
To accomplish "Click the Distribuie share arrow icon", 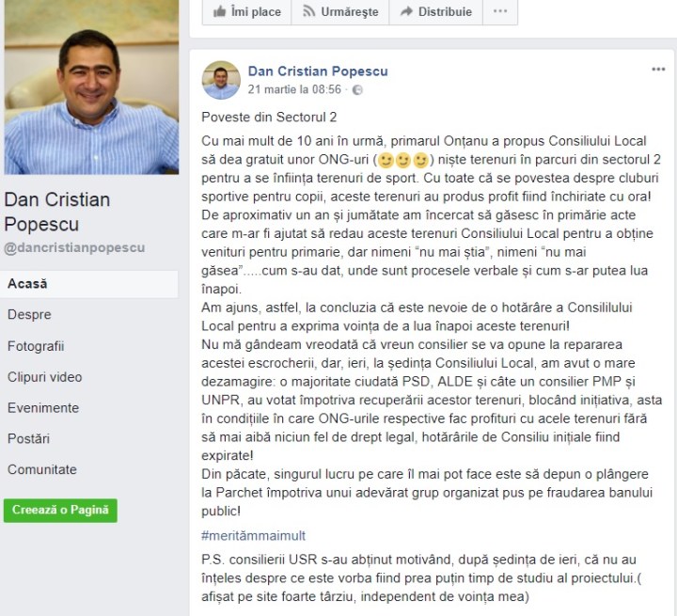I will point(406,11).
